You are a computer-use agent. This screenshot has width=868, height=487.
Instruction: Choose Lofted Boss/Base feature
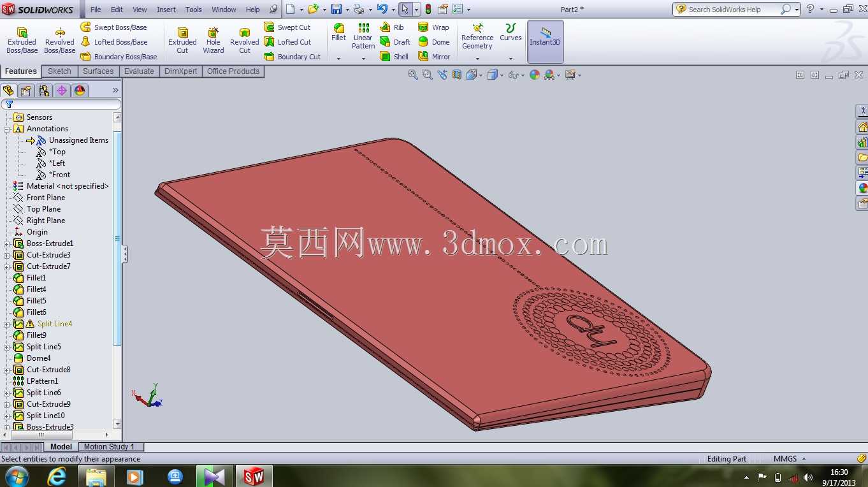(x=113, y=42)
